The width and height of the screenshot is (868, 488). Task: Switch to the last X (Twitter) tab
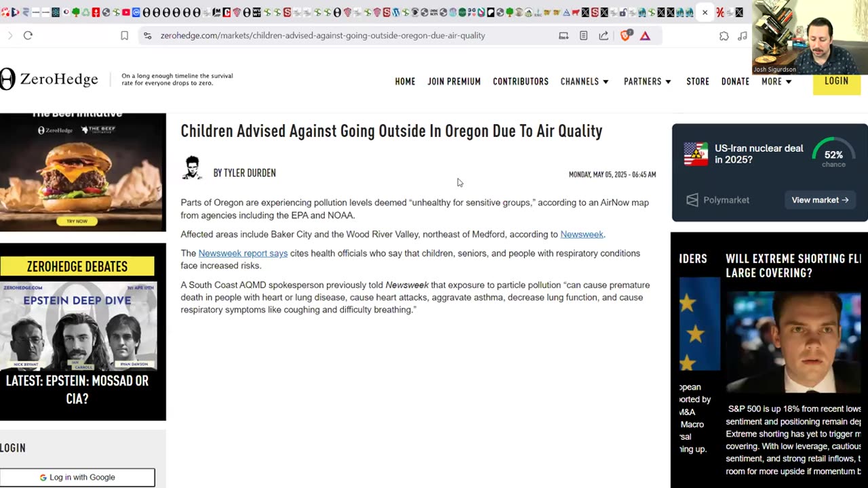739,12
